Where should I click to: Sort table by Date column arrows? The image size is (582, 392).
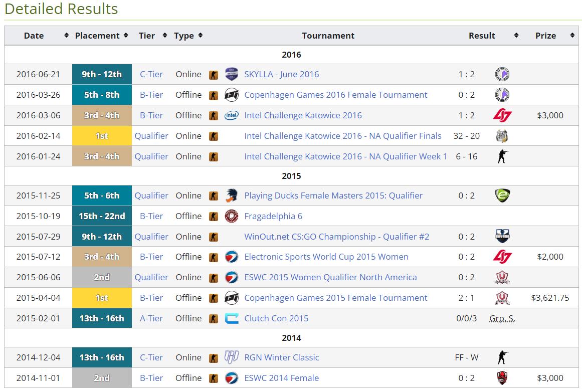pos(67,35)
